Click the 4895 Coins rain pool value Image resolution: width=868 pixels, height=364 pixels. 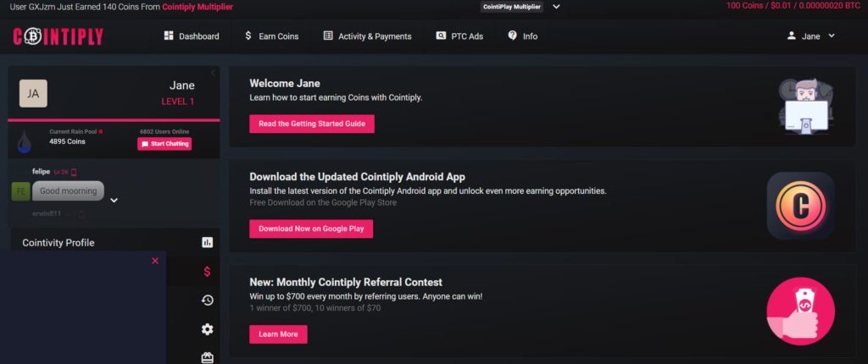pos(68,141)
